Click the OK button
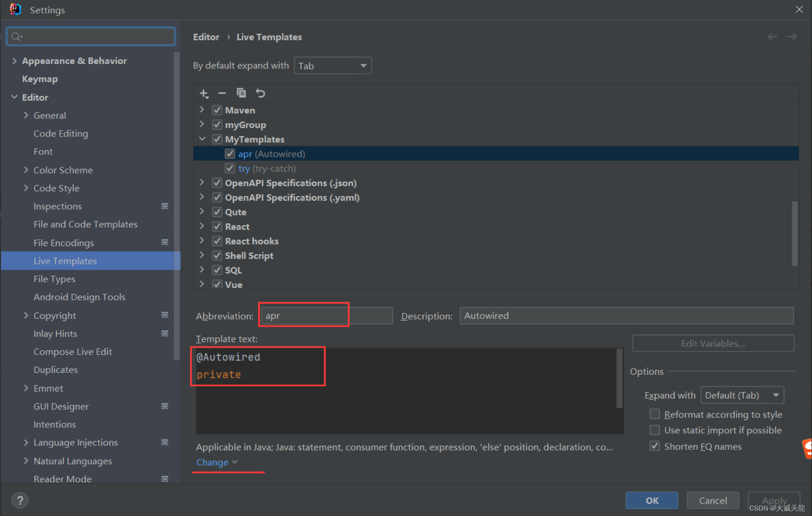The image size is (812, 516). (x=652, y=500)
